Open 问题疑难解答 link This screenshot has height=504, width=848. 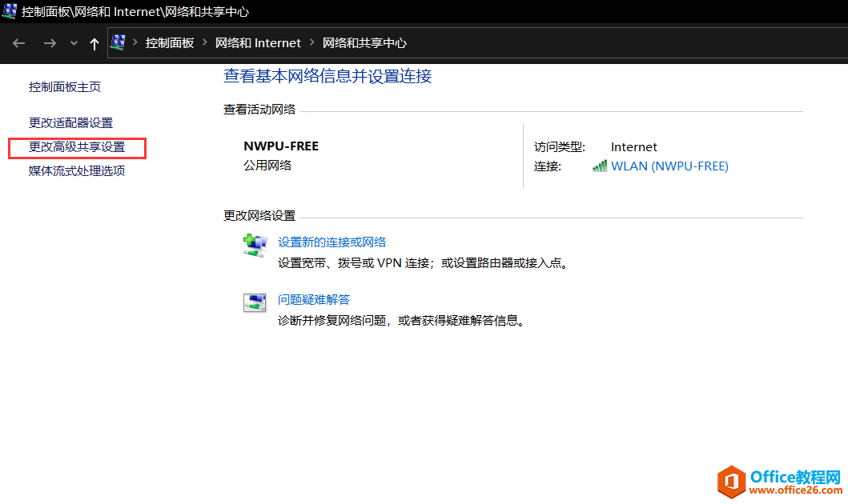pos(314,300)
